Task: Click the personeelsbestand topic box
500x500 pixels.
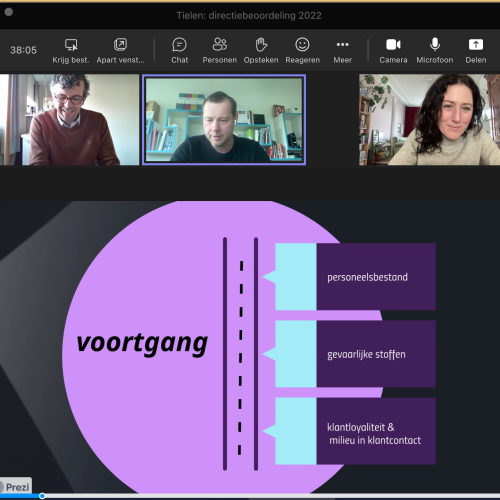Action: coord(355,277)
